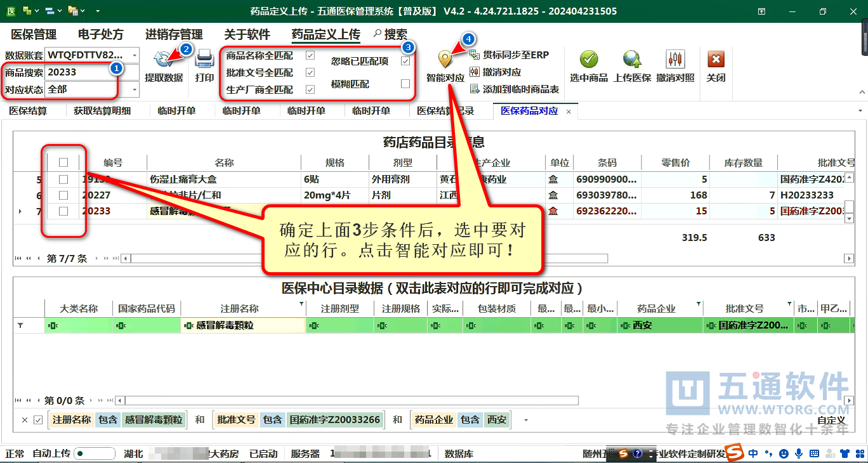This screenshot has width=868, height=463.
Task: Go to first record in 医保中心目录 navigator
Action: (x=18, y=401)
